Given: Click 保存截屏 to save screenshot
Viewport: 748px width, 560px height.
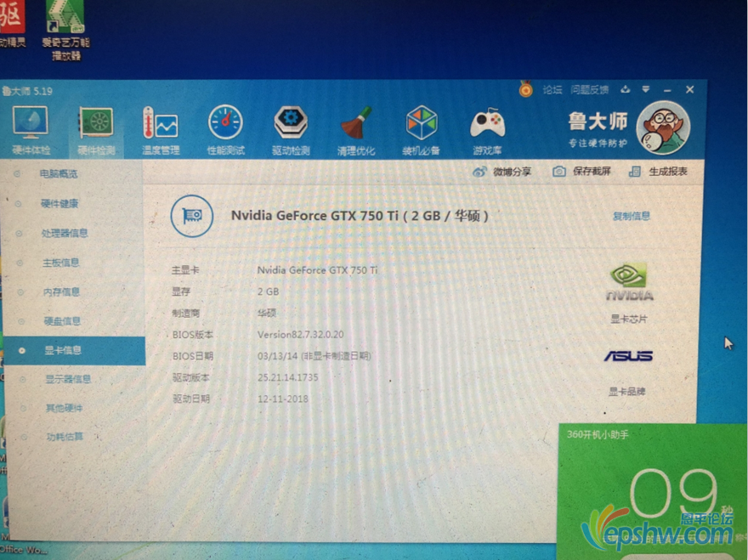Looking at the screenshot, I should (x=581, y=172).
